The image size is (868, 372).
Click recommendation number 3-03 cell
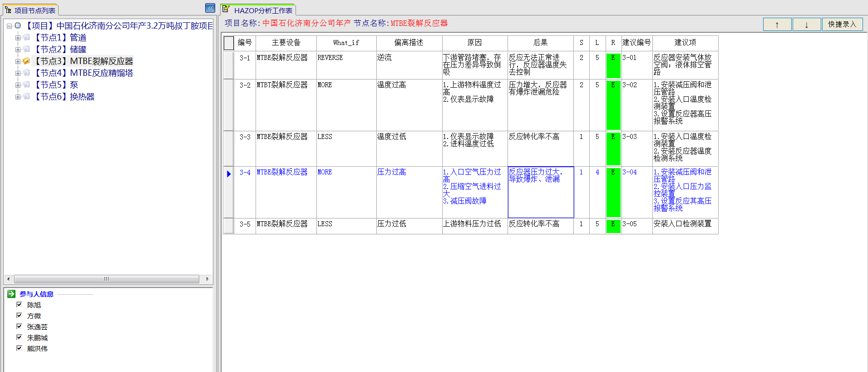point(637,149)
